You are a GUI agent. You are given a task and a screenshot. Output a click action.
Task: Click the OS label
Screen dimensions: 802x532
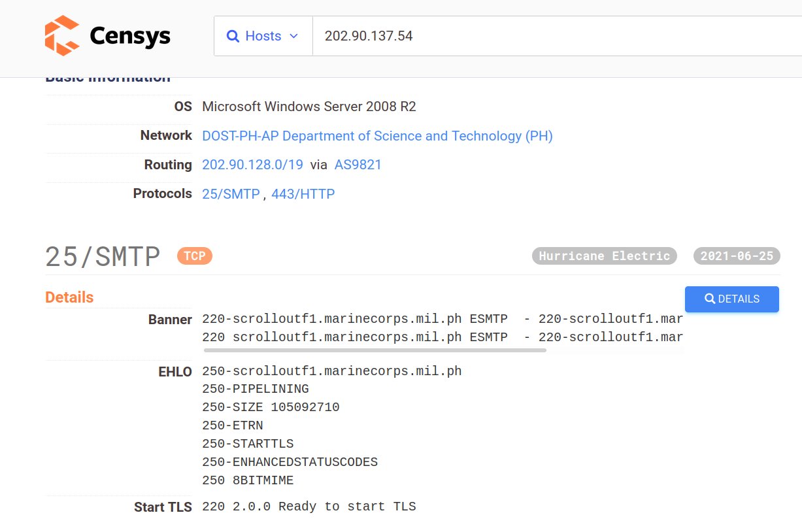tap(183, 107)
